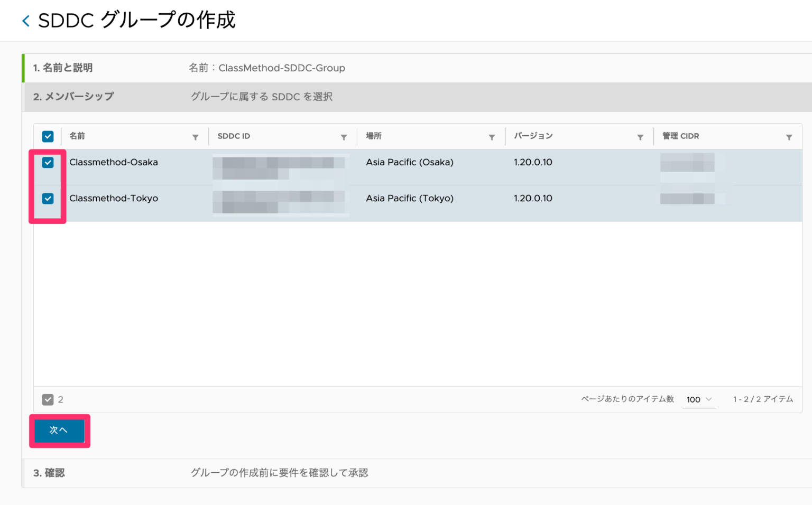Open the filter for the 管理 CIDR column
812x505 pixels.
point(790,136)
